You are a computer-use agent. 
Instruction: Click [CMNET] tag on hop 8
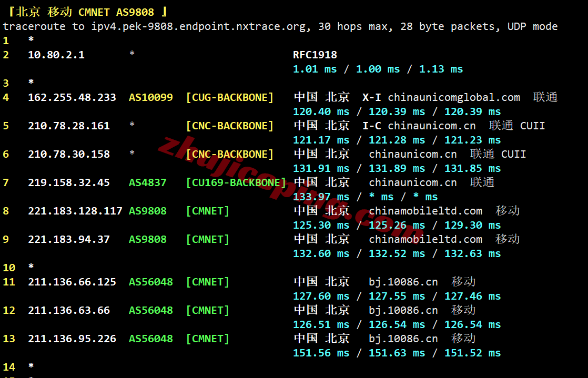click(x=208, y=211)
